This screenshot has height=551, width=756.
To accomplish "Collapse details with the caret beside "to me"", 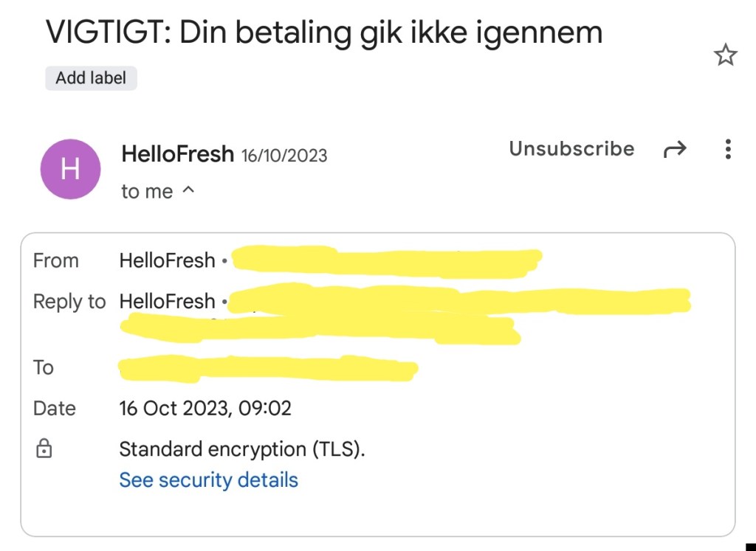I will tap(188, 191).
